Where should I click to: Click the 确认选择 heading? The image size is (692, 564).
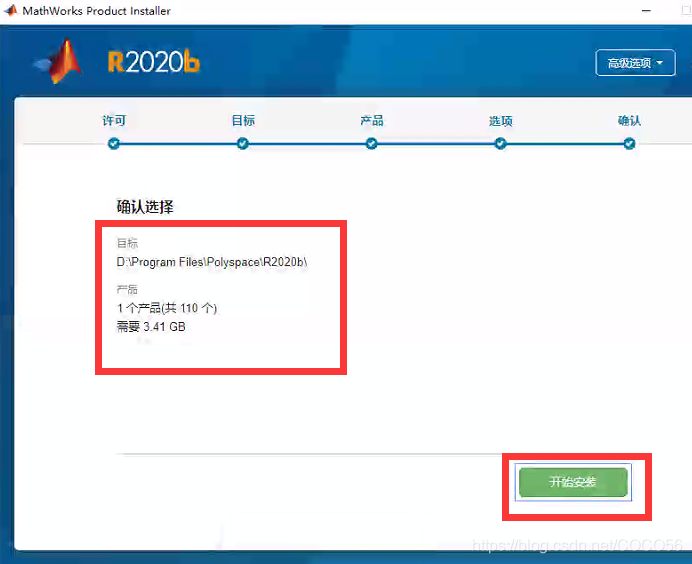coord(145,207)
